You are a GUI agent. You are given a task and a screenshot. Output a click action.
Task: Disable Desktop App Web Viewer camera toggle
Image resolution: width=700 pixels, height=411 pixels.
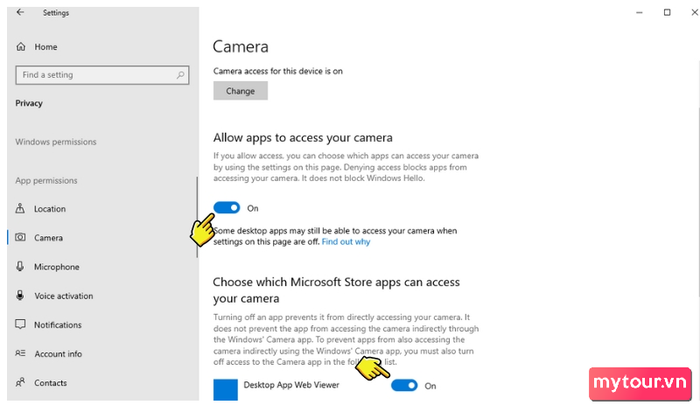click(404, 385)
